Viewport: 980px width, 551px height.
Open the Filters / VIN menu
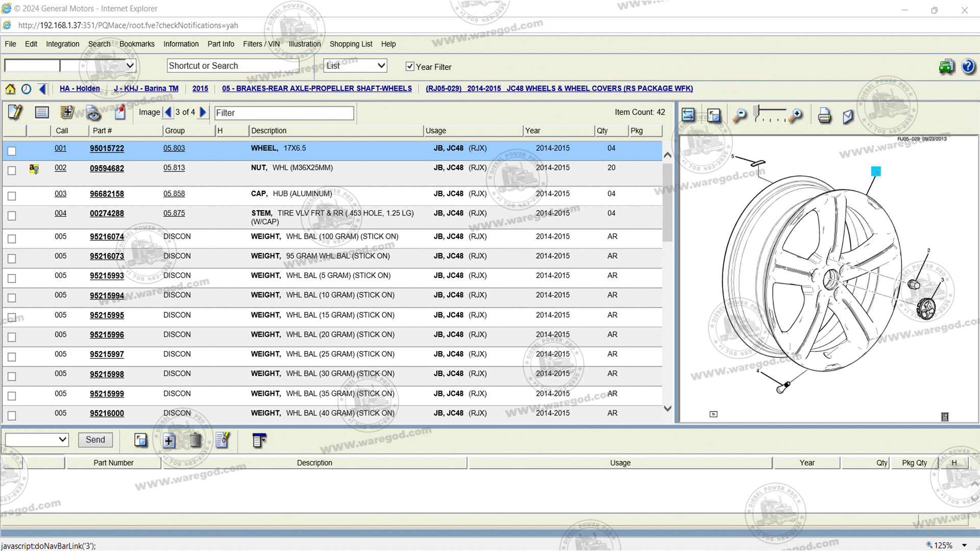tap(261, 44)
